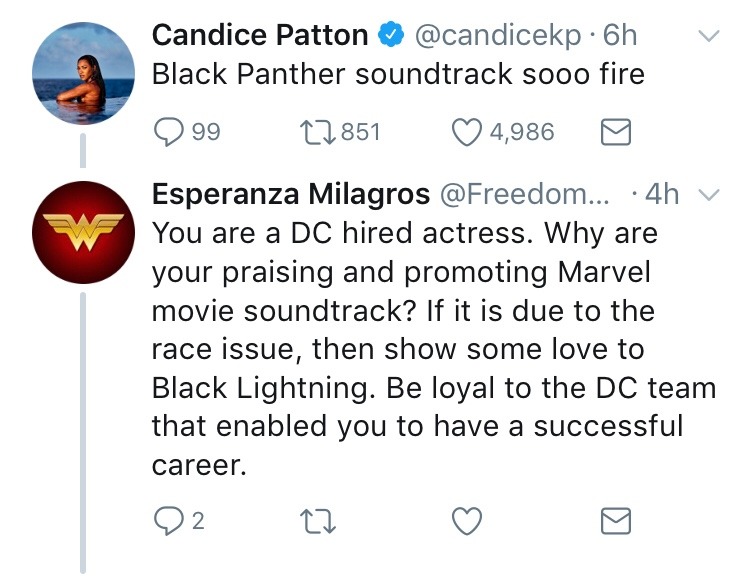Open the 6h timestamp link
This screenshot has height=576, width=750.
[x=620, y=36]
